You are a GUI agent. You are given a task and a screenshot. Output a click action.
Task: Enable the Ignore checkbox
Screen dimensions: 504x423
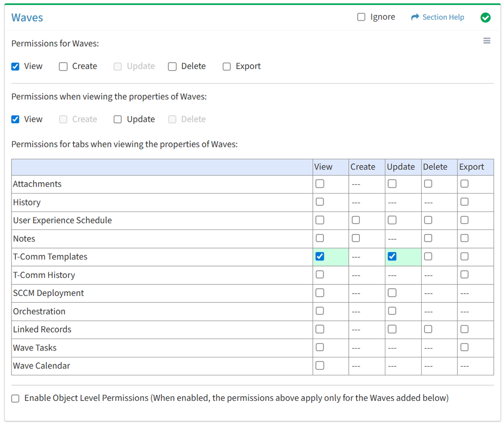tap(361, 17)
